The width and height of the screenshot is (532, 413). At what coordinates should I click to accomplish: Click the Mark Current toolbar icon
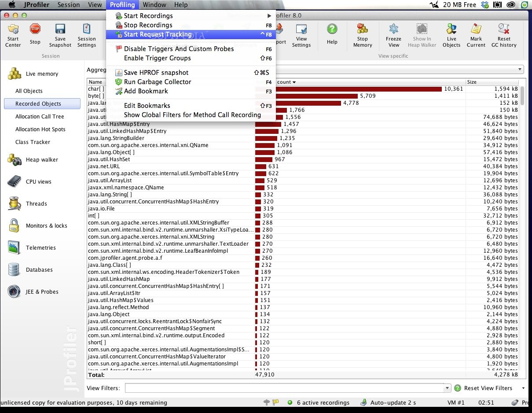pyautogui.click(x=476, y=29)
